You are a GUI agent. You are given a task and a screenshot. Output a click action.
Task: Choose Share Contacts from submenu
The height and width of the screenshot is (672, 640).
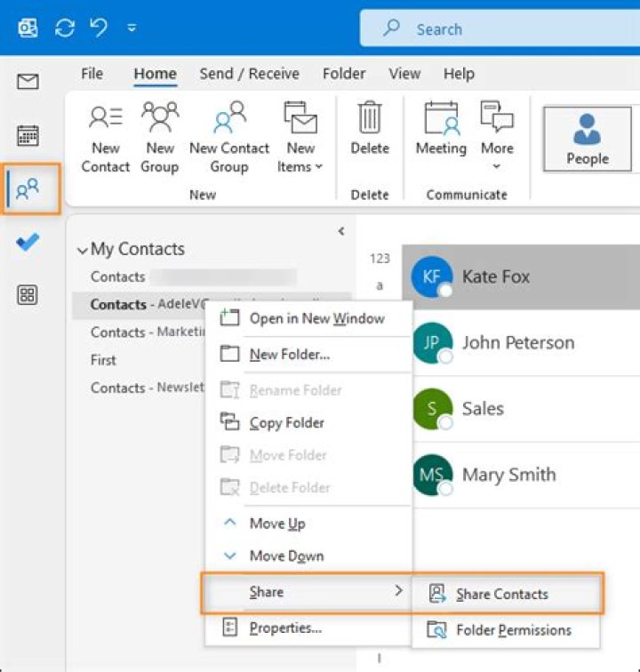pyautogui.click(x=502, y=594)
